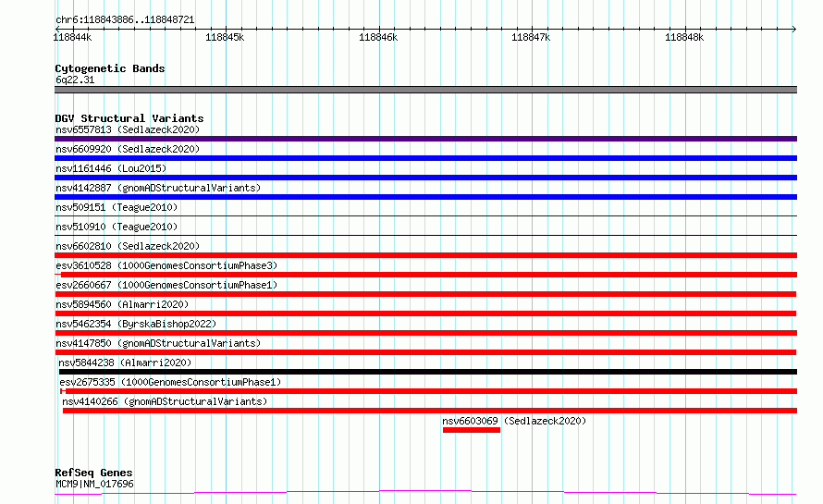The width and height of the screenshot is (823, 504).
Task: Click nsv510910 (Teague2010) label
Action: (117, 227)
